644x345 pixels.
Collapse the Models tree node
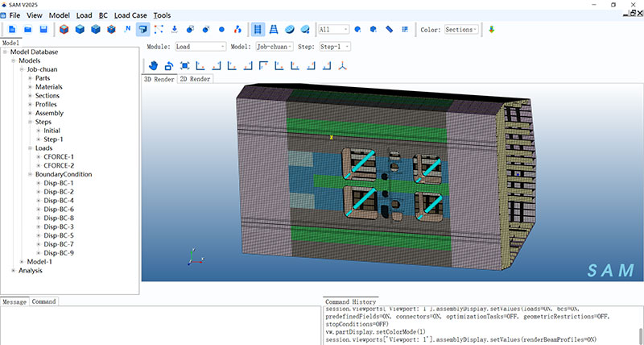[14, 60]
